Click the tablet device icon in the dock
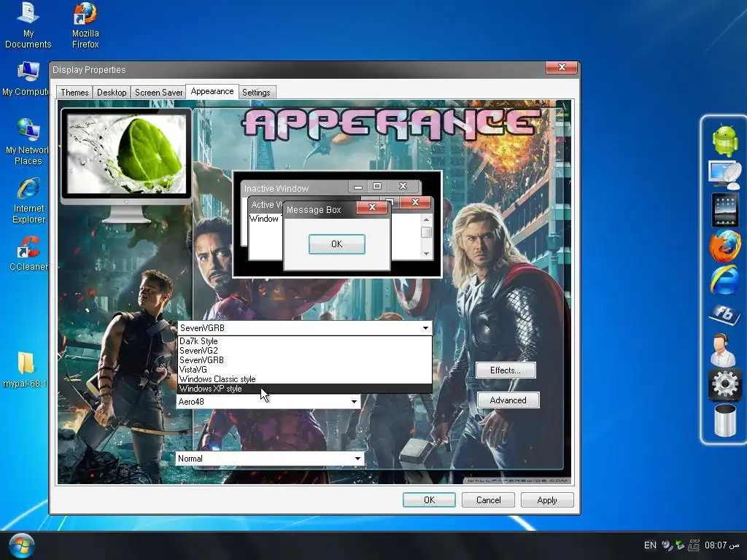Viewport: 747px width, 560px height. [724, 209]
